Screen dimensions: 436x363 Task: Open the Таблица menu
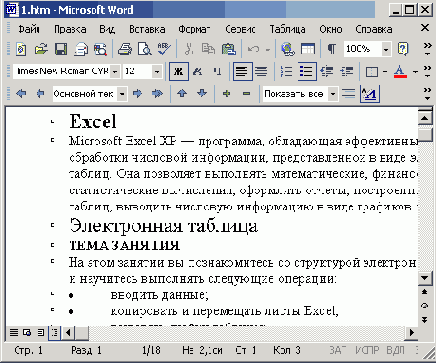coord(287,29)
